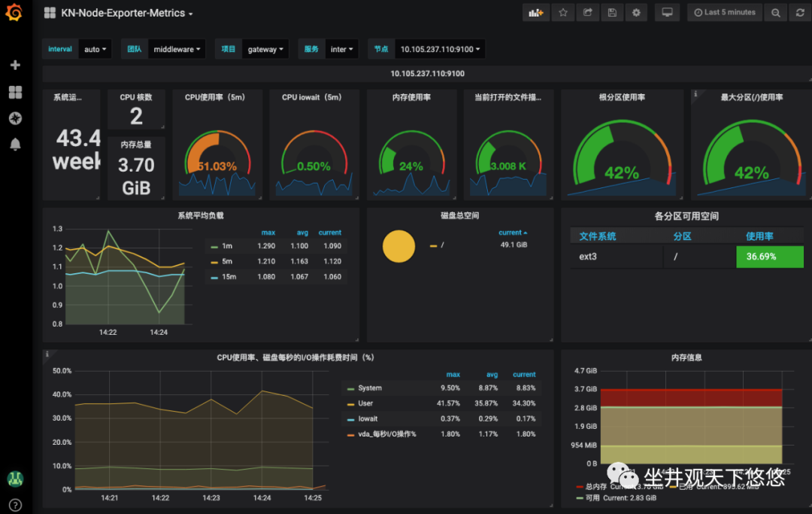Click the Add panel toolbar icon
The height and width of the screenshot is (514, 812).
pyautogui.click(x=535, y=13)
